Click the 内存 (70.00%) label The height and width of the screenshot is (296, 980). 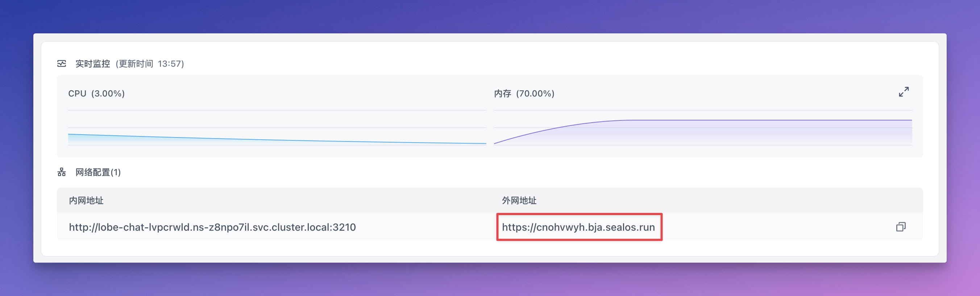[x=524, y=93]
